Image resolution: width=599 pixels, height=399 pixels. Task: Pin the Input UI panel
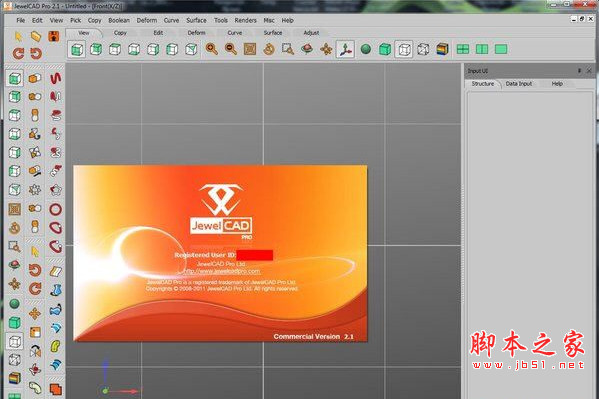[x=579, y=71]
